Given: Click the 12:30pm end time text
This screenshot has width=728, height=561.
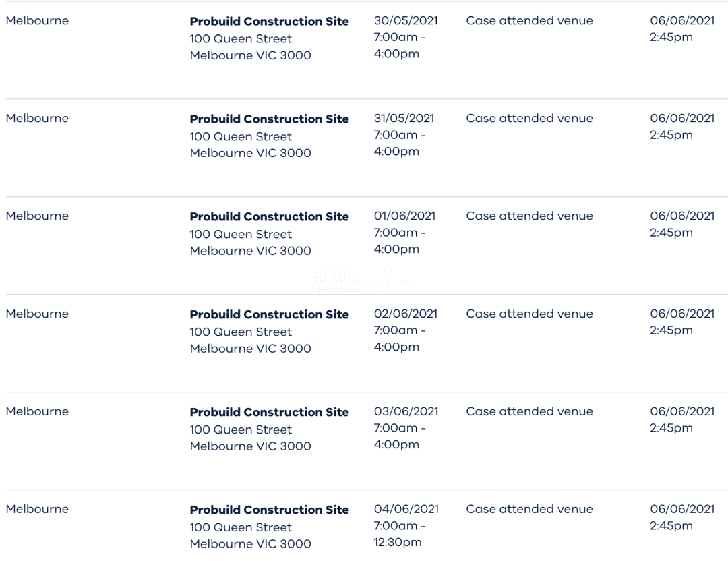Looking at the screenshot, I should (x=398, y=542).
